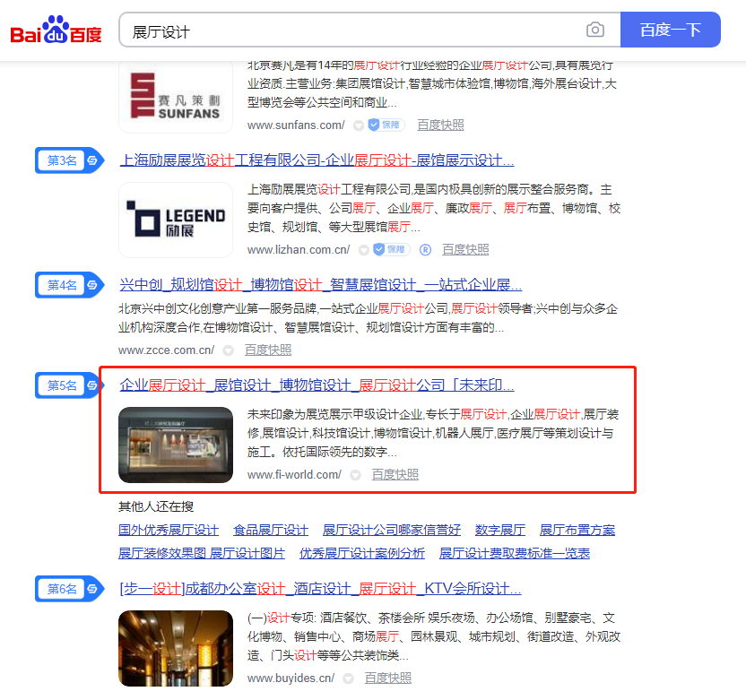This screenshot has width=746, height=700.
Task: Click the www.buyides.cn/ URL text
Action: pos(291,678)
